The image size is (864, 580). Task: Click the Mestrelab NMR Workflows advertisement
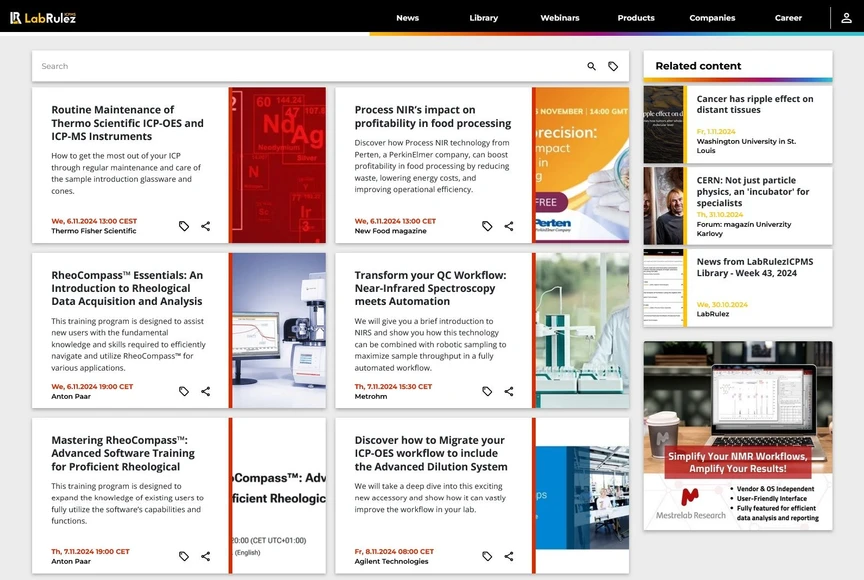pyautogui.click(x=738, y=435)
